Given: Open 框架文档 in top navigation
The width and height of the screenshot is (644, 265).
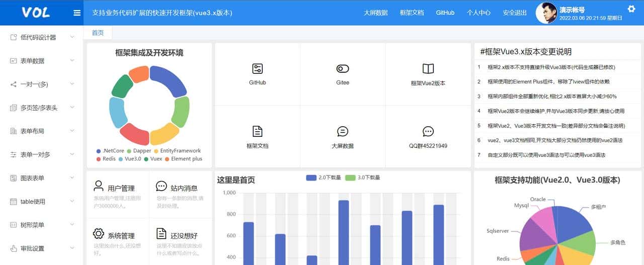Looking at the screenshot, I should [412, 13].
